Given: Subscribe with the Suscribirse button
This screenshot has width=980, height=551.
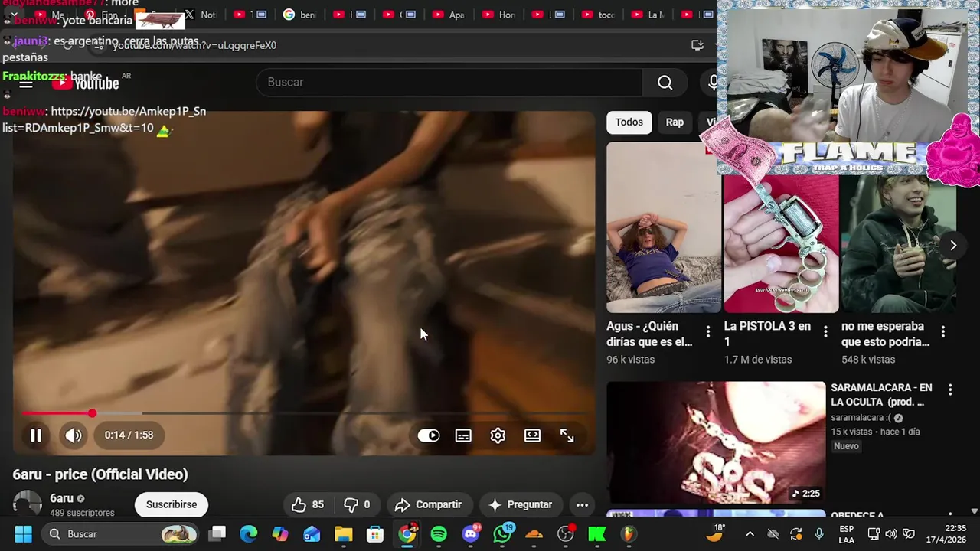Looking at the screenshot, I should (x=171, y=504).
